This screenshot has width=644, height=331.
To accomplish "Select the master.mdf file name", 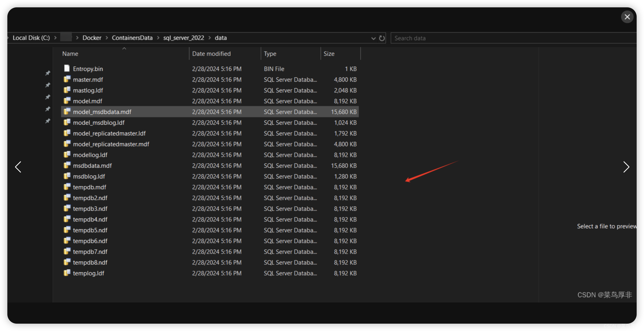I will tap(88, 79).
